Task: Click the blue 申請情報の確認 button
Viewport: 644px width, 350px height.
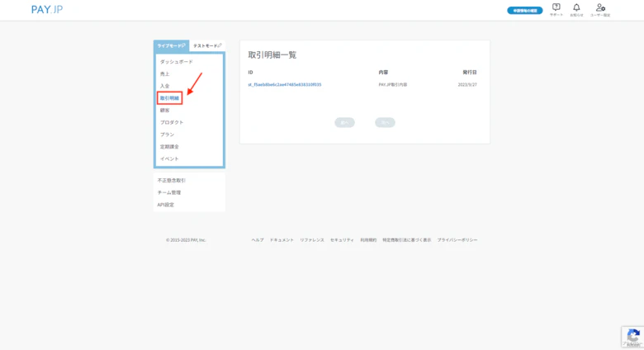Action: [524, 10]
